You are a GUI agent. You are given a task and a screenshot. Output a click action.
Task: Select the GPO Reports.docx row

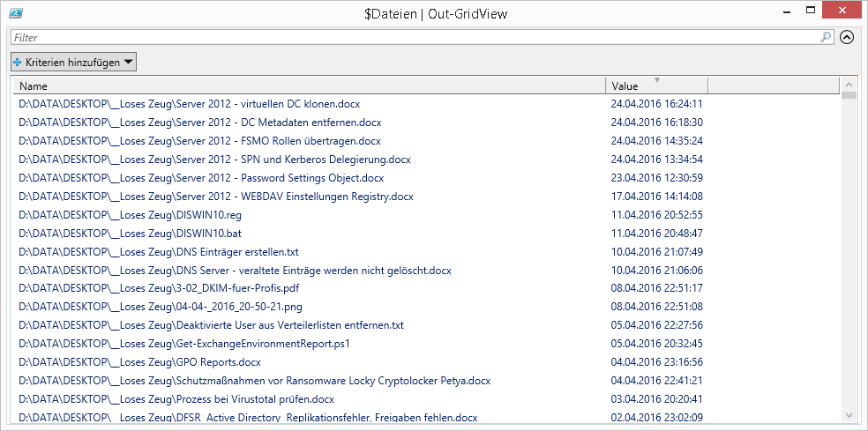pos(139,362)
